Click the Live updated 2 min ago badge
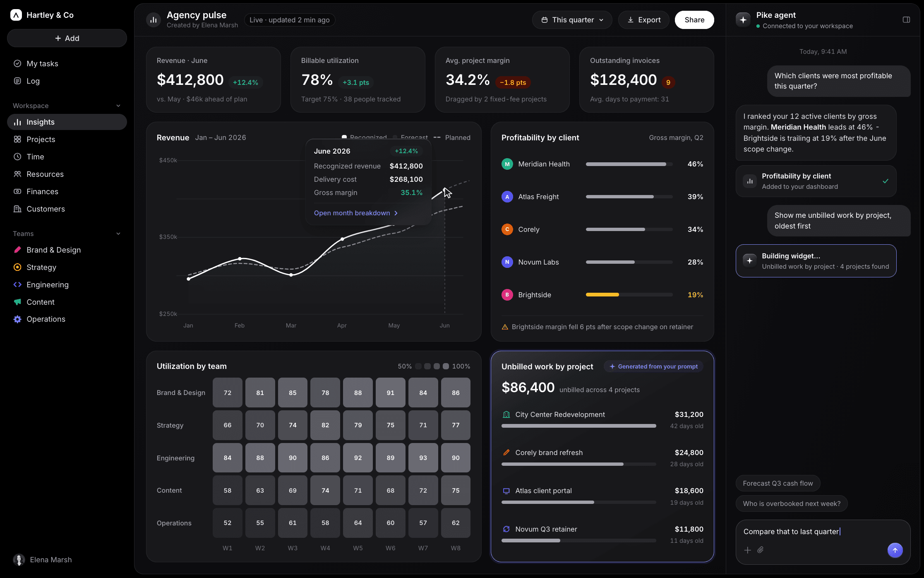The width and height of the screenshot is (924, 578). click(290, 20)
